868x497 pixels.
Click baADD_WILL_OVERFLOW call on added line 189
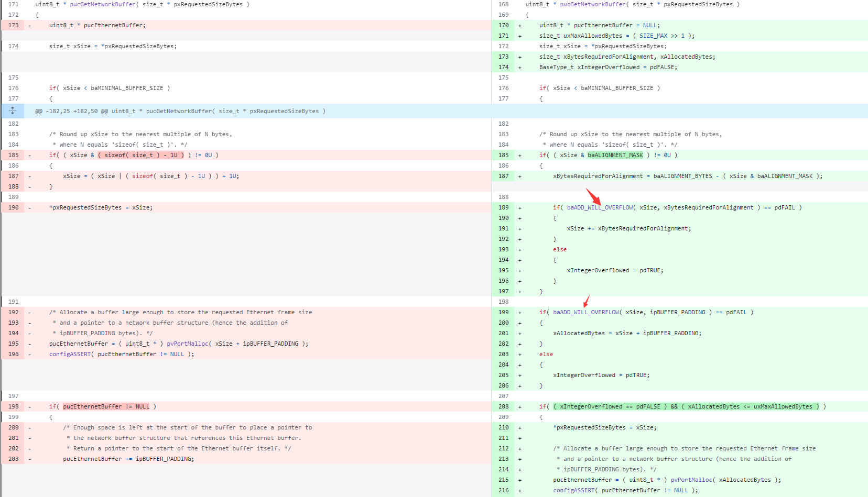(600, 207)
